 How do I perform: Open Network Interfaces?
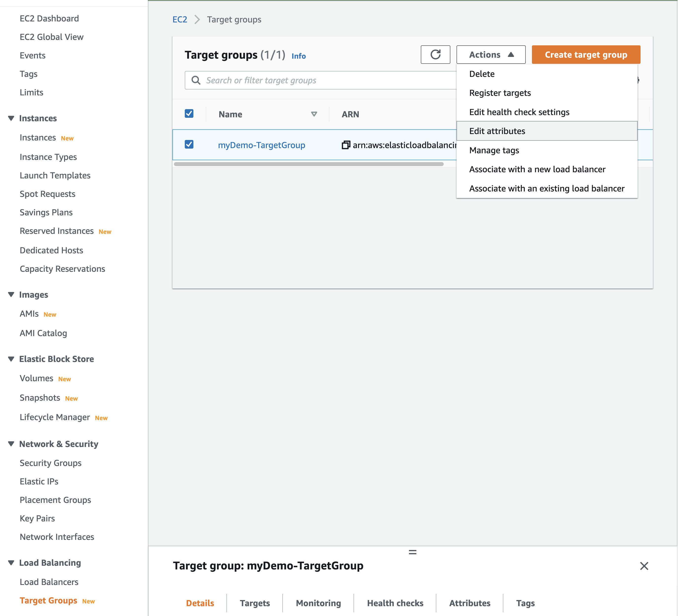[x=57, y=537]
